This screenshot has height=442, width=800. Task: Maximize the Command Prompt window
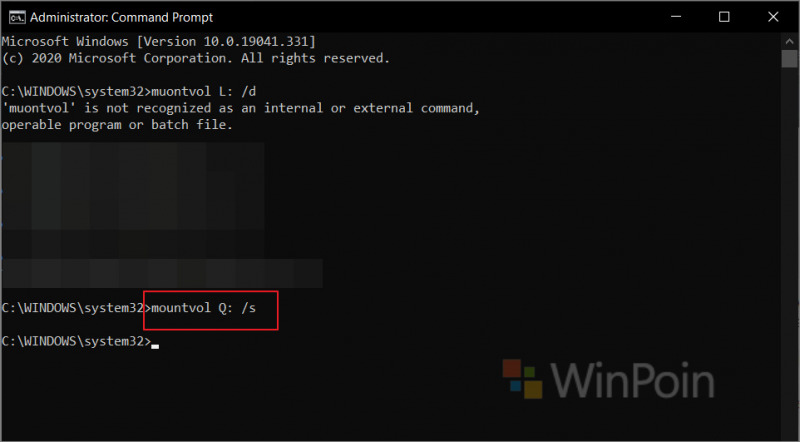pos(723,17)
